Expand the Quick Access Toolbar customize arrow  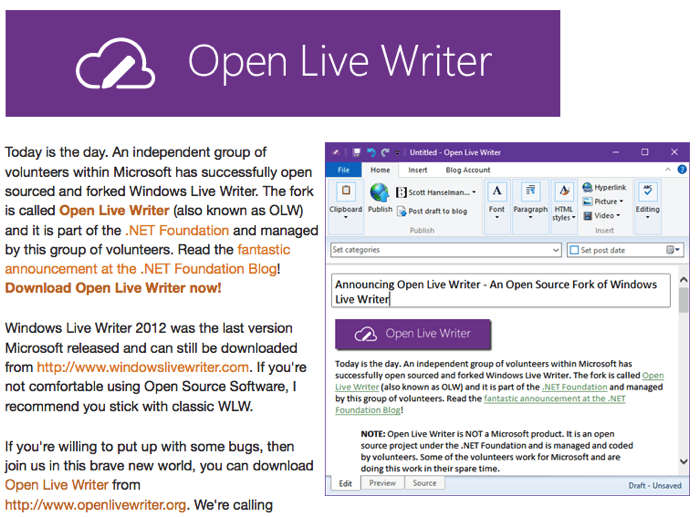[397, 153]
